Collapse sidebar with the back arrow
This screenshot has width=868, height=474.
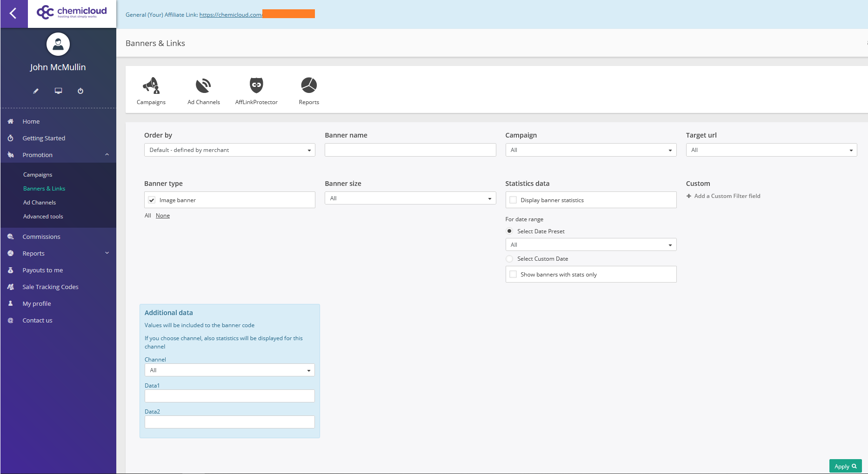(13, 13)
